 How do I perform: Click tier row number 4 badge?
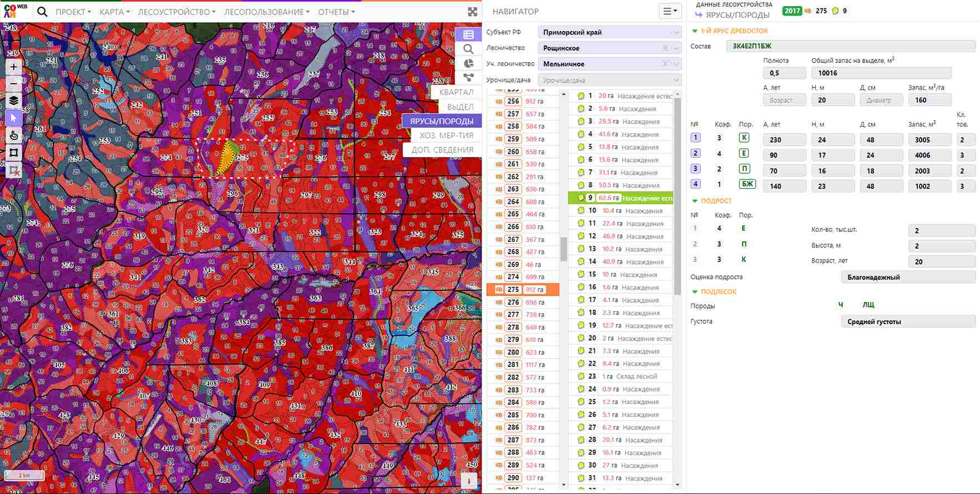tap(695, 184)
